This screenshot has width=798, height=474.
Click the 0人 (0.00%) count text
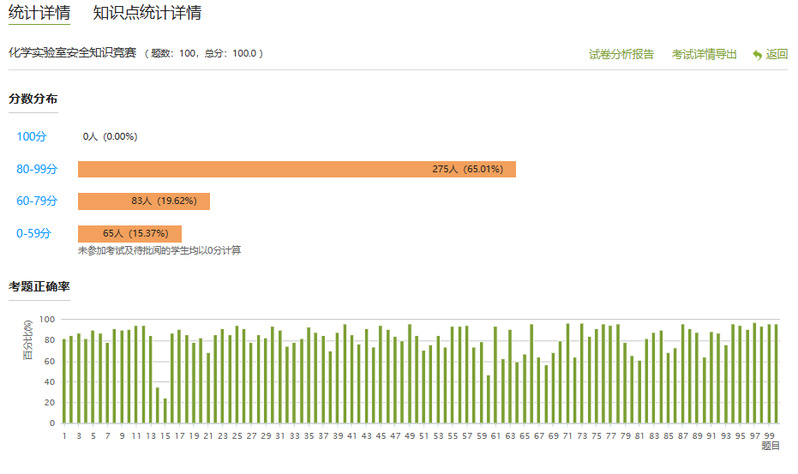[x=110, y=136]
